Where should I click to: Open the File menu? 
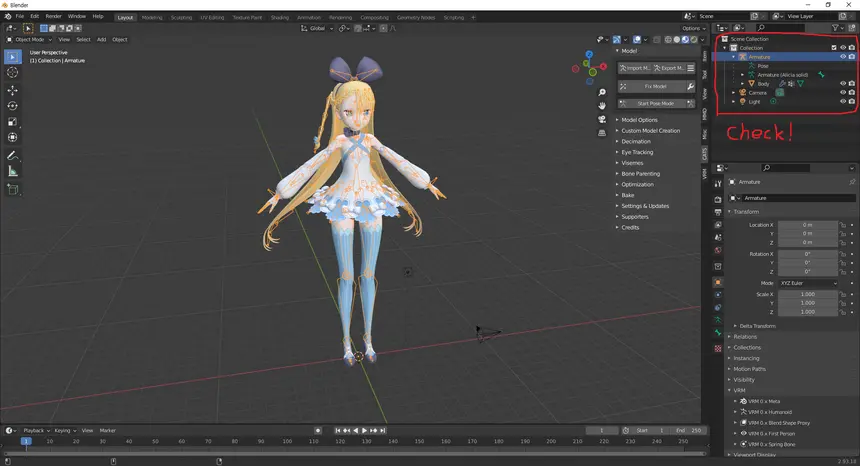(x=20, y=16)
